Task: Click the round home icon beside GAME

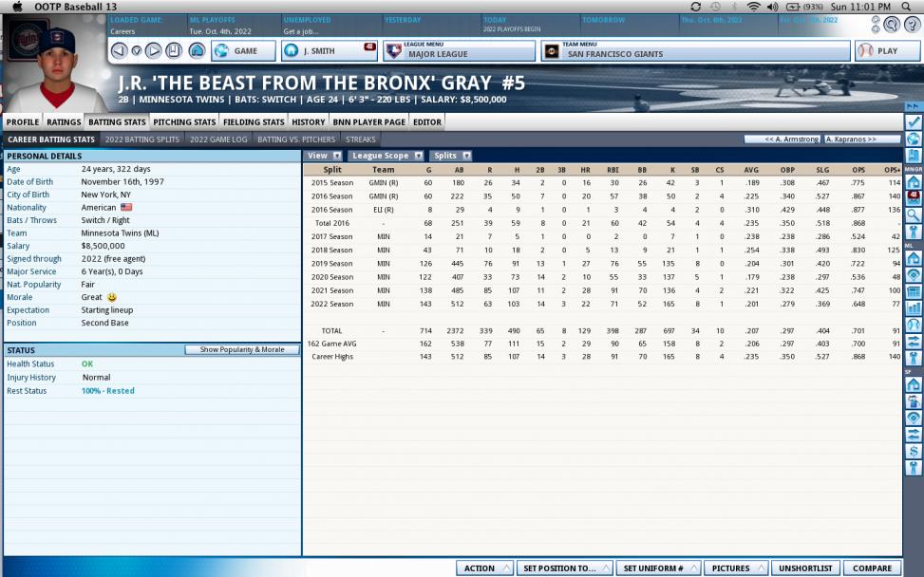Action: [197, 50]
